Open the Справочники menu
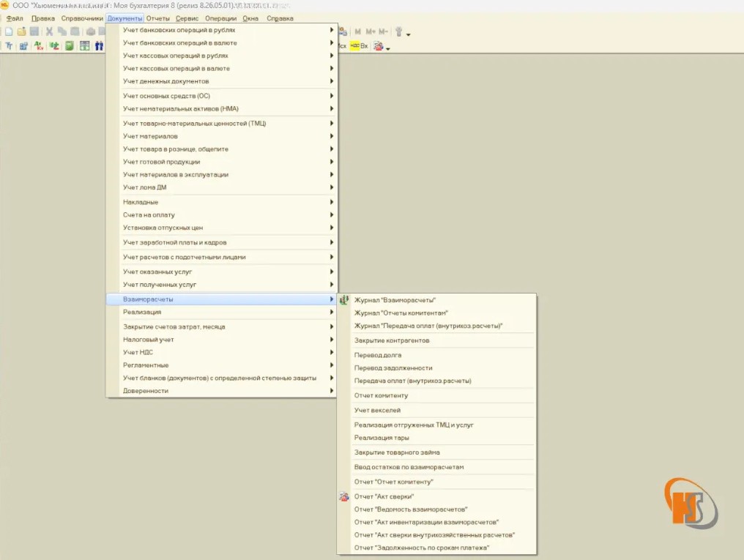 point(81,18)
